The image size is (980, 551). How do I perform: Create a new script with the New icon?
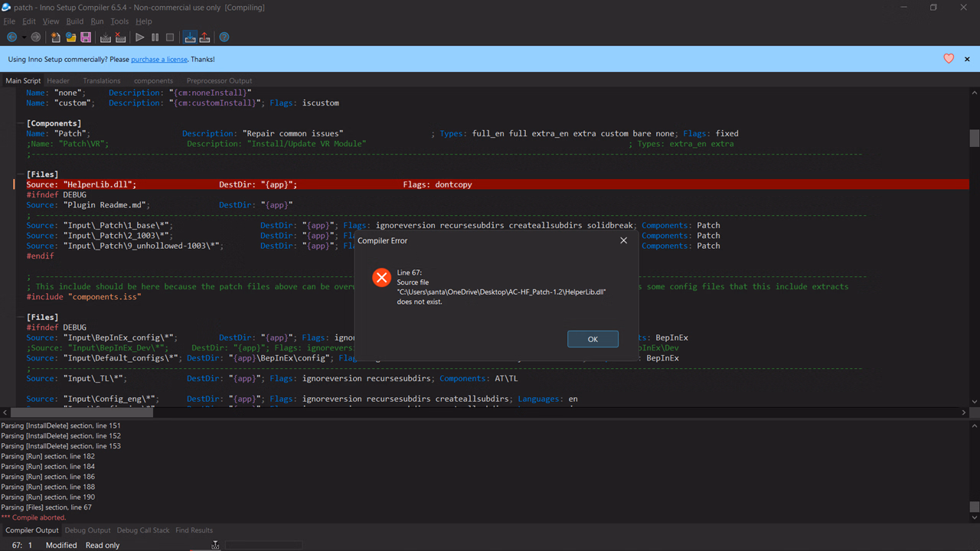[x=56, y=37]
